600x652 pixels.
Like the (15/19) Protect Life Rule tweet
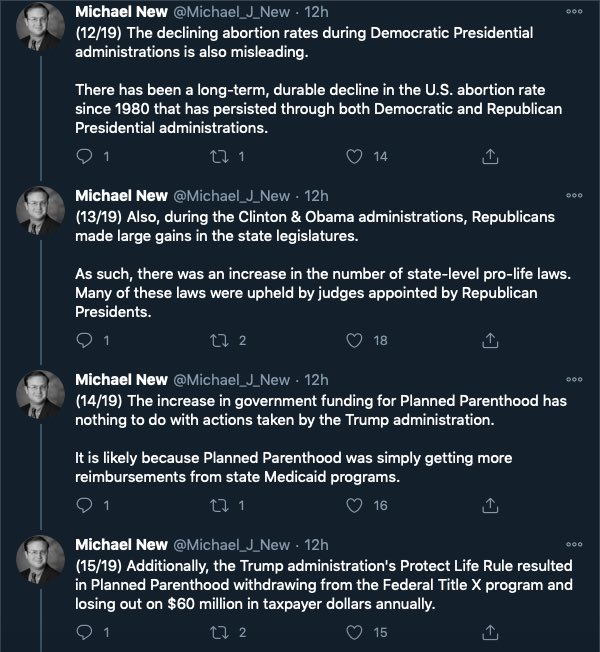(353, 631)
